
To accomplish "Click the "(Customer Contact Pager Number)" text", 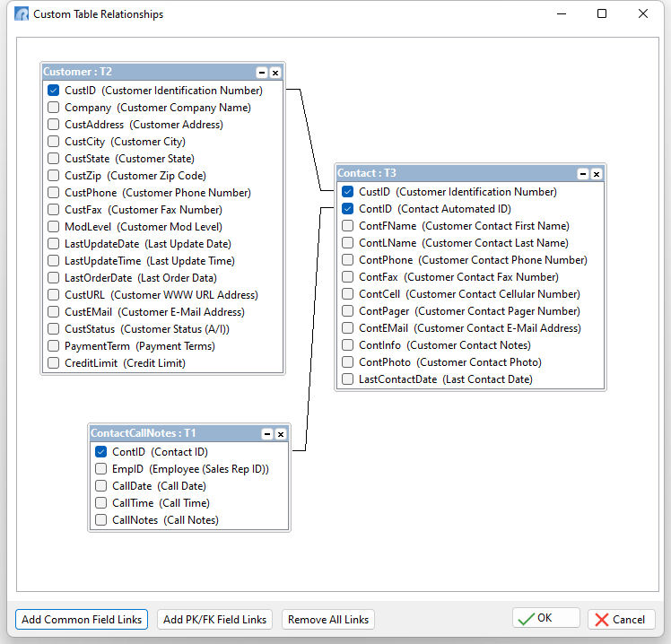I will [x=498, y=311].
